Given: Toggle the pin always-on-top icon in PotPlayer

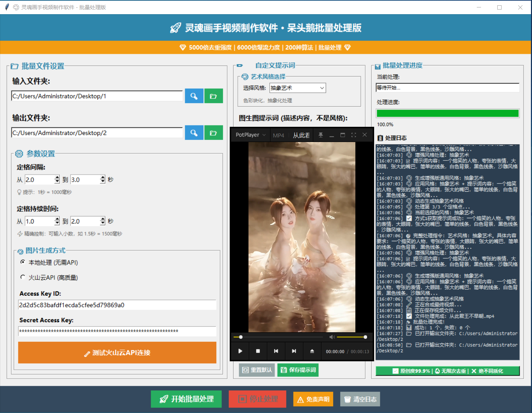Looking at the screenshot, I should pyautogui.click(x=320, y=135).
